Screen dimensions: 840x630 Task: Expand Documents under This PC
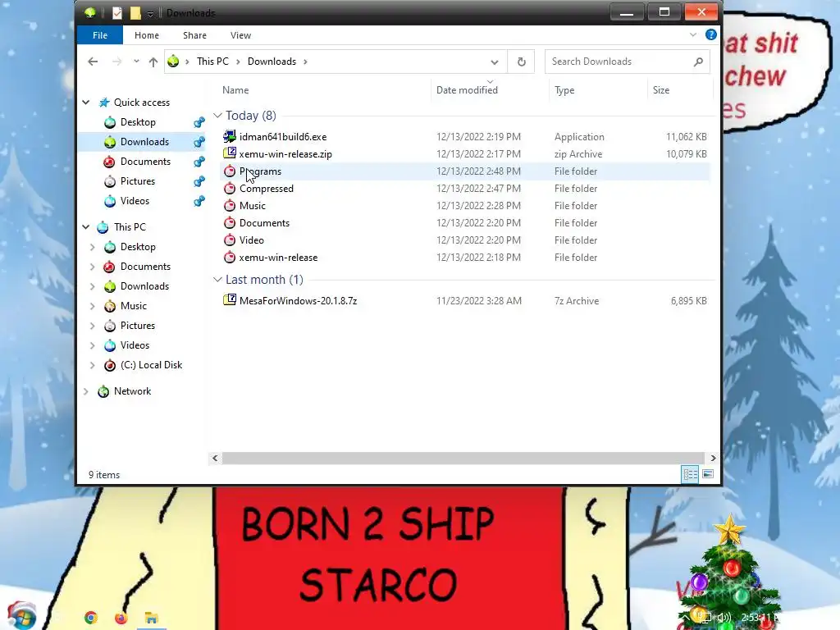92,267
